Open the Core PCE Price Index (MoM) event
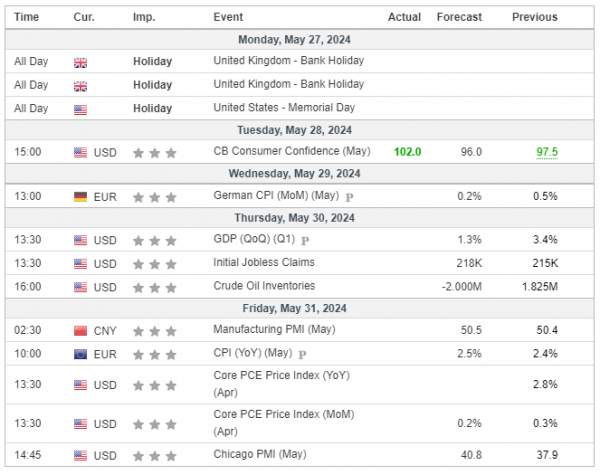The image size is (600, 475). coord(284,423)
